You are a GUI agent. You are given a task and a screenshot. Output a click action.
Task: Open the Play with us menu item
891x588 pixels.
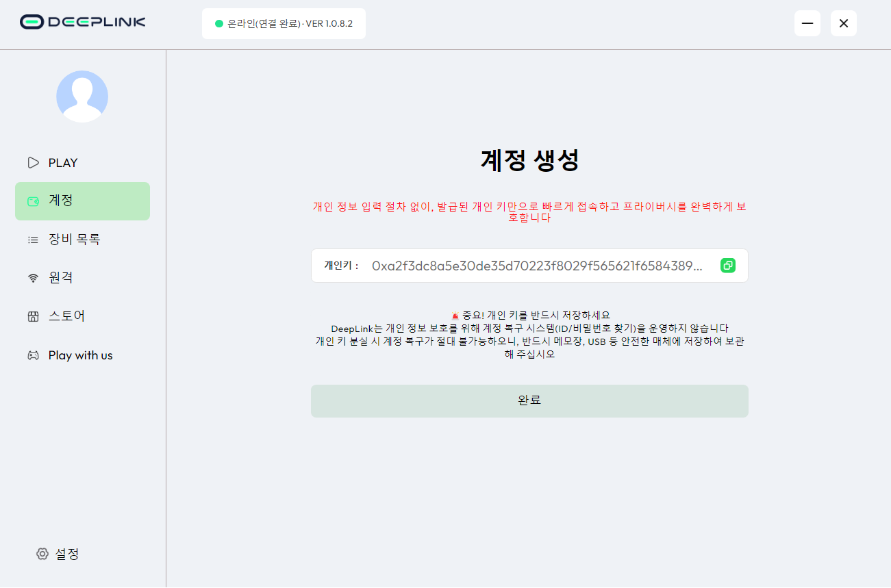pyautogui.click(x=80, y=355)
